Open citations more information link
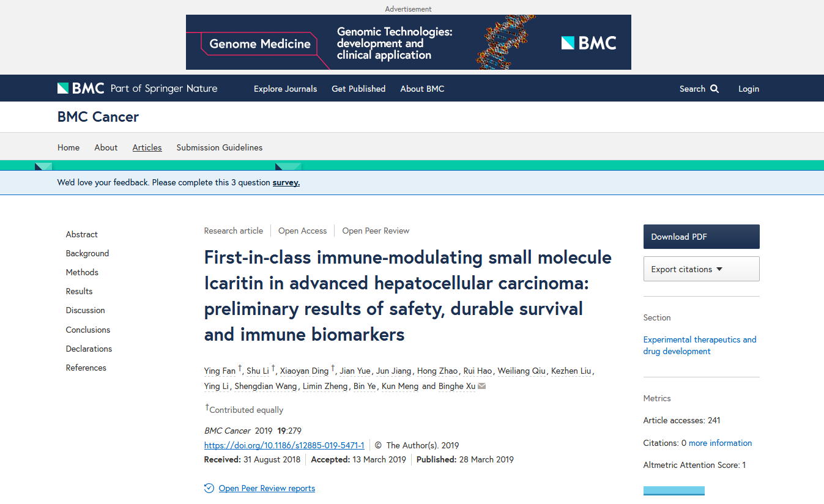Viewport: 824px width, 504px height. point(720,443)
